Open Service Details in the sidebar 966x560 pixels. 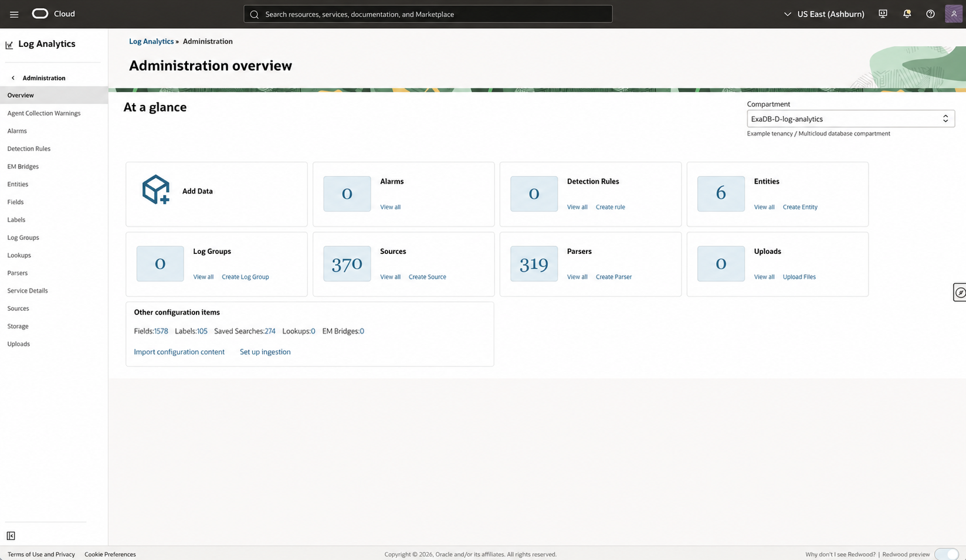pyautogui.click(x=28, y=290)
